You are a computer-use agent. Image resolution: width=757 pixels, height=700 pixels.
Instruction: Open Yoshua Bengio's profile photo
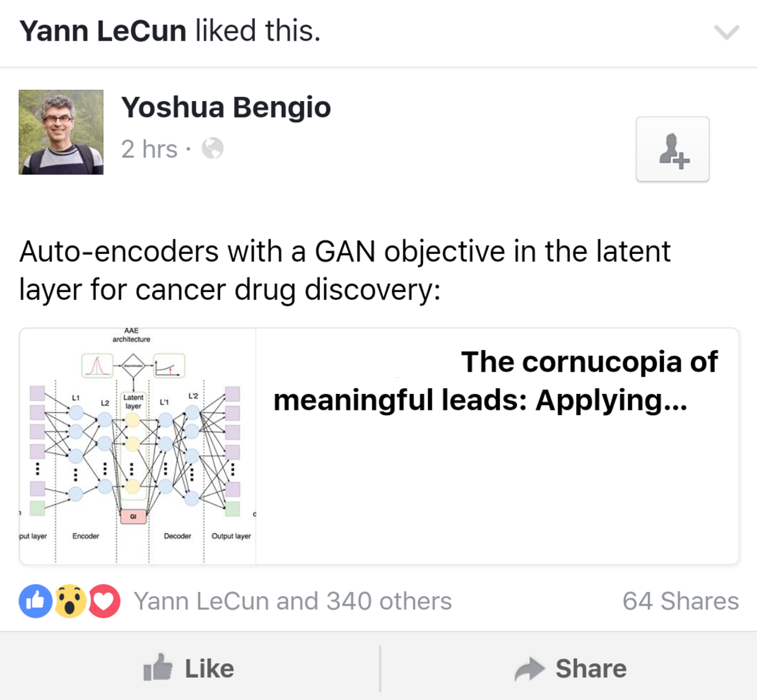pyautogui.click(x=61, y=132)
